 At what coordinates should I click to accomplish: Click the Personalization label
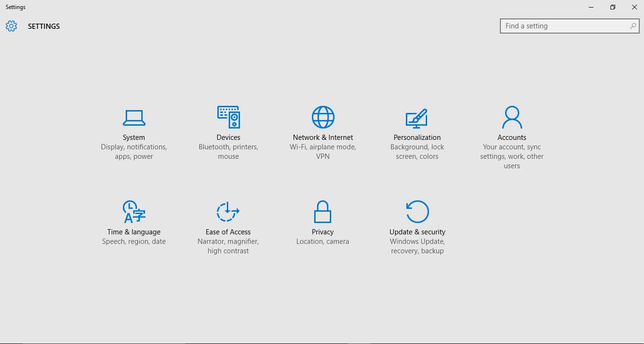[417, 138]
